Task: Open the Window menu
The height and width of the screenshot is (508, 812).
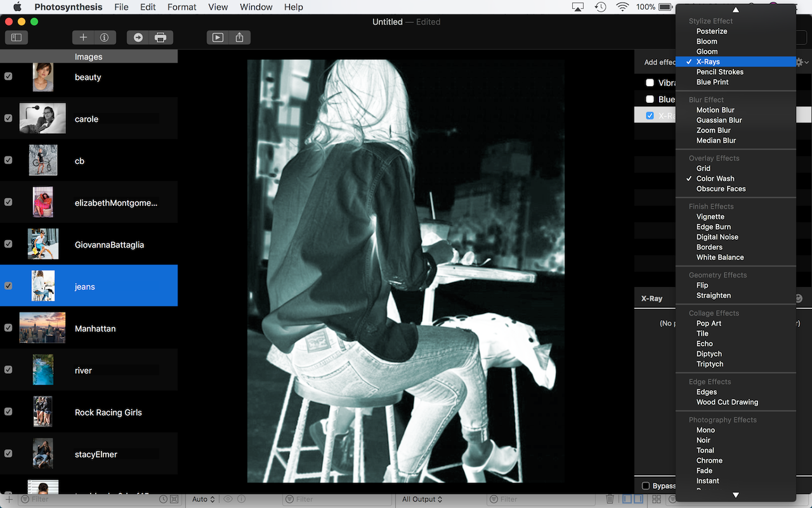Action: point(256,7)
